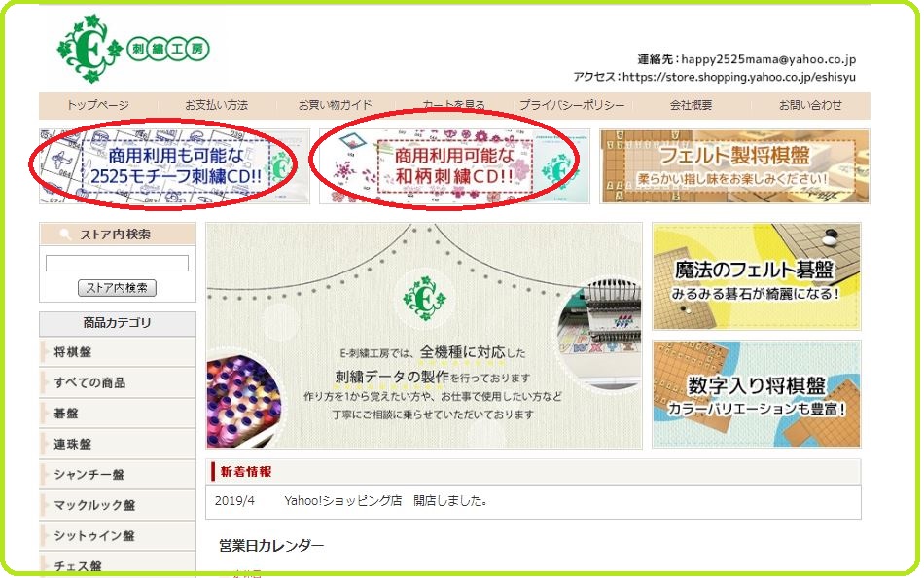The height and width of the screenshot is (578, 924).
Task: Open お買い物ガイド navigation item
Action: [x=335, y=105]
